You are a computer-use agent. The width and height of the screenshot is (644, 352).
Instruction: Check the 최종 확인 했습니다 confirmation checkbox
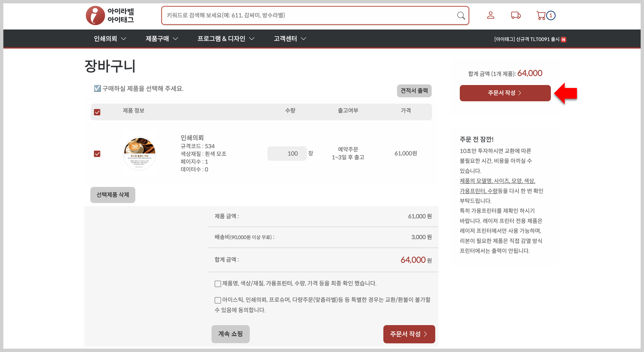[218, 284]
